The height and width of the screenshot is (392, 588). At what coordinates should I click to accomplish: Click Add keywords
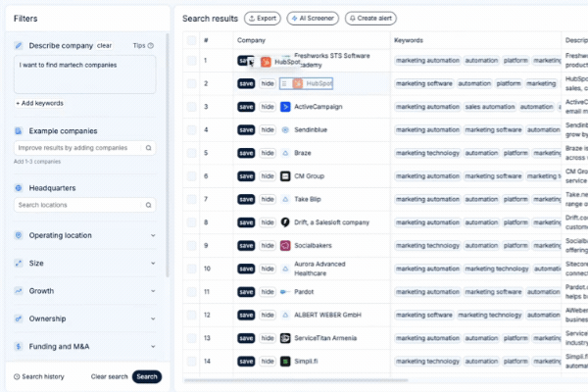(39, 103)
